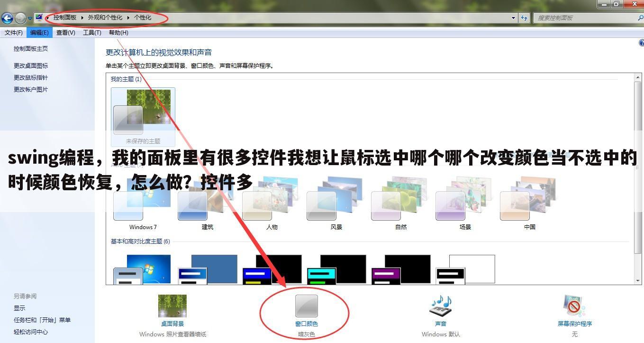Click the 屏幕保护程序 link text

(574, 324)
